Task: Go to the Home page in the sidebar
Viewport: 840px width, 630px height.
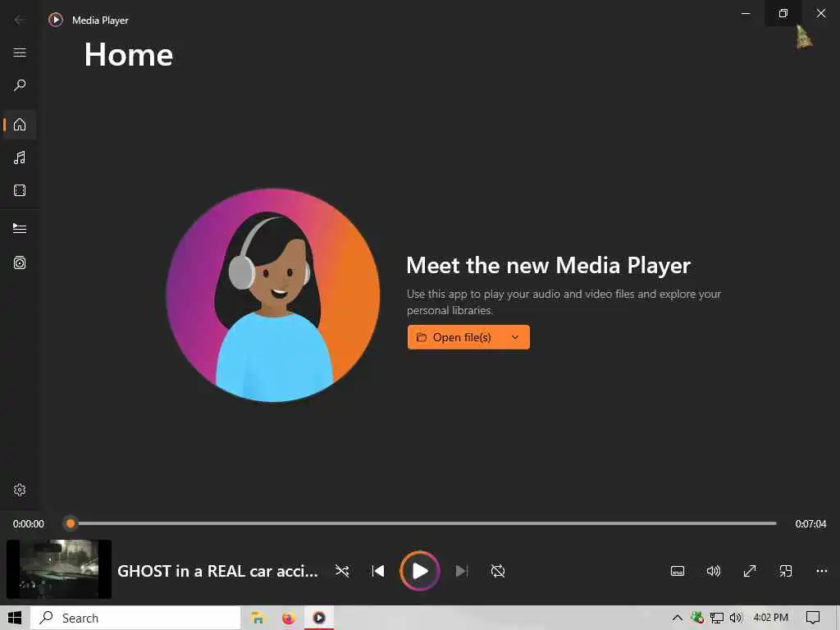Action: point(20,125)
